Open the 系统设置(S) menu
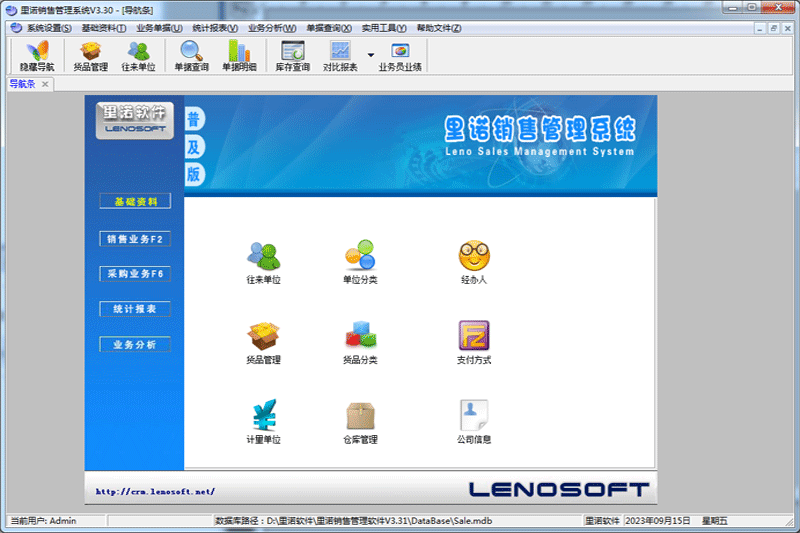800x533 pixels. point(49,28)
